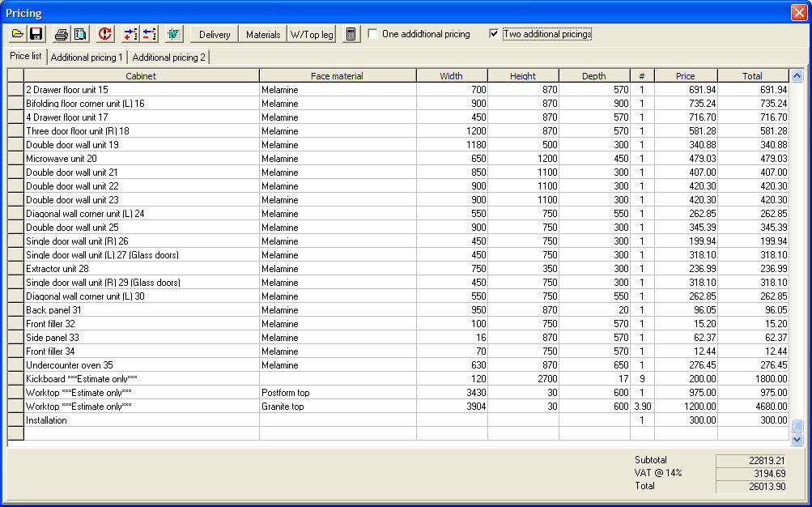Select 'Bifolding floor corner unit (L) 16' cell

click(141, 104)
